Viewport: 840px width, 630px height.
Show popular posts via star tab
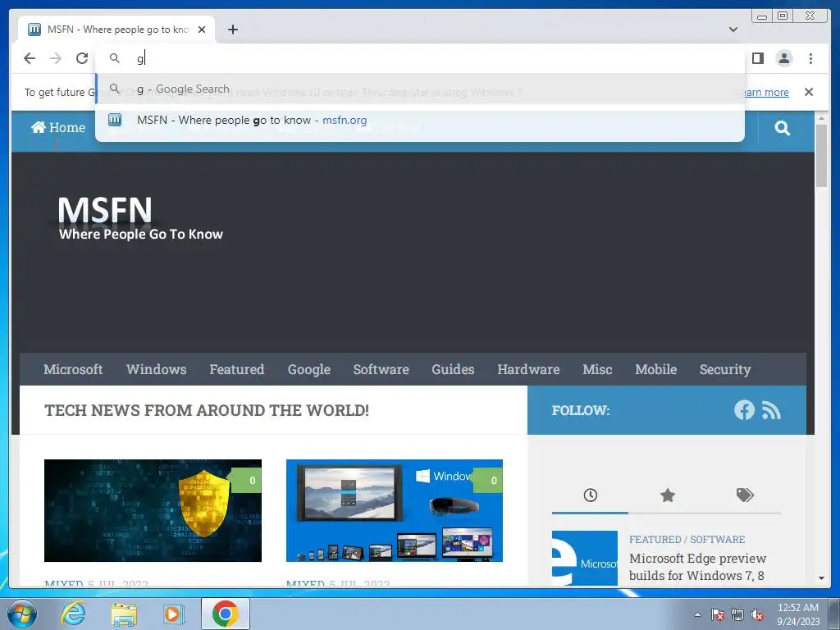point(668,495)
